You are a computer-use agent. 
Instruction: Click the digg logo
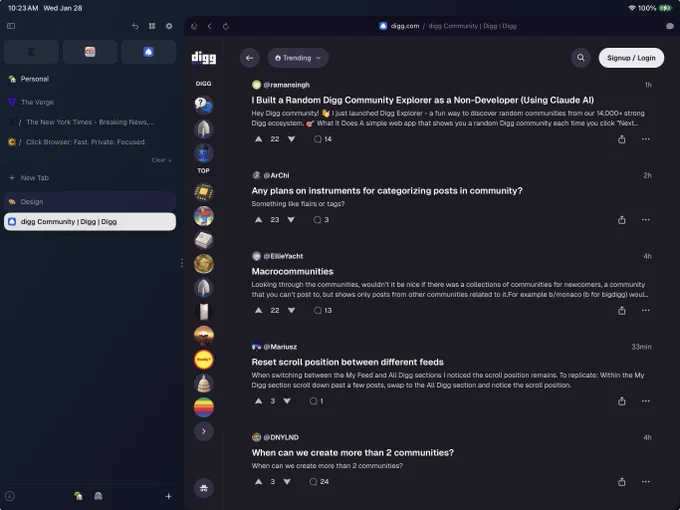204,57
